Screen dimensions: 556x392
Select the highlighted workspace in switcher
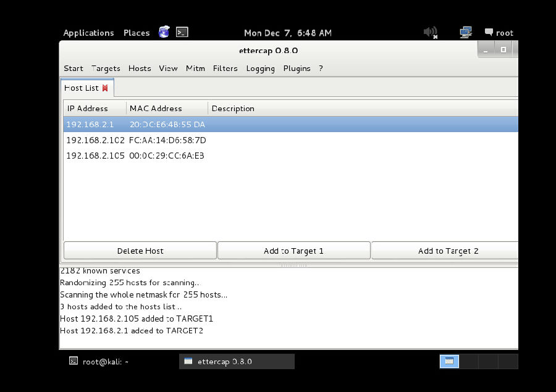coord(449,362)
